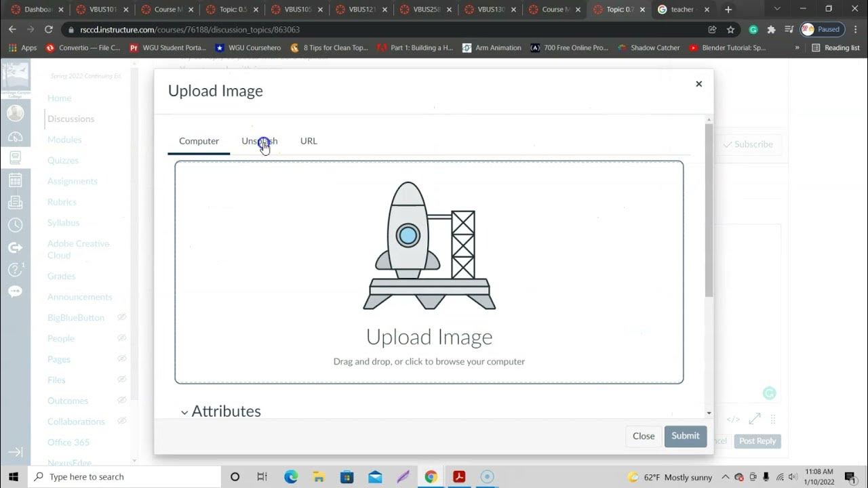
Task: Toggle Pages visibility eye icon
Action: click(122, 359)
